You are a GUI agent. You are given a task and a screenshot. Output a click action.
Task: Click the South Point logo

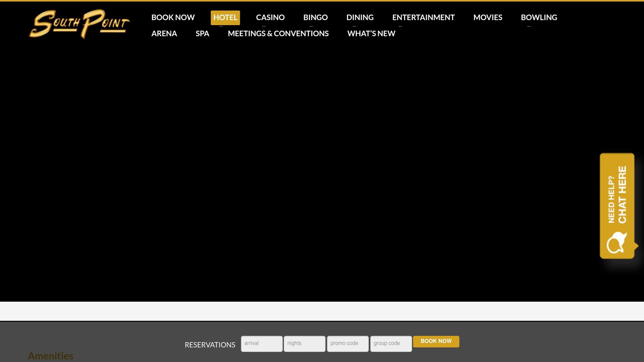79,24
